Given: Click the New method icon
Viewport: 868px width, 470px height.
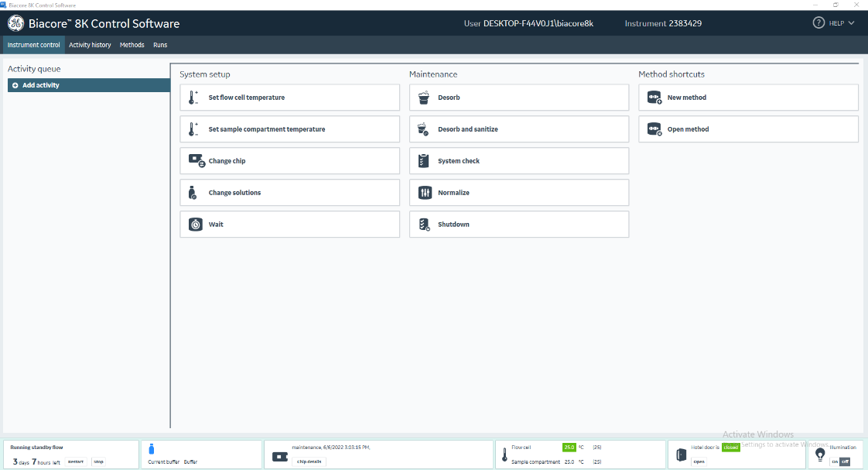Looking at the screenshot, I should click(x=654, y=98).
